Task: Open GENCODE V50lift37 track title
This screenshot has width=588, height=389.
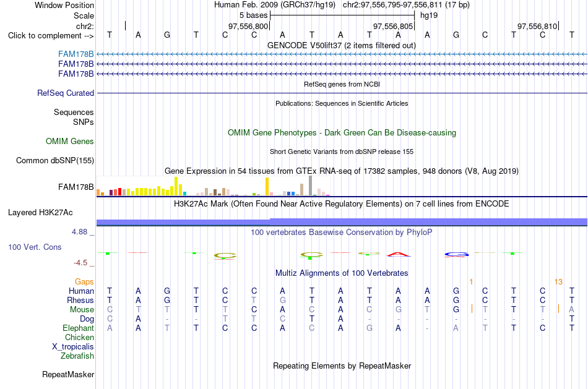Action: (x=341, y=46)
